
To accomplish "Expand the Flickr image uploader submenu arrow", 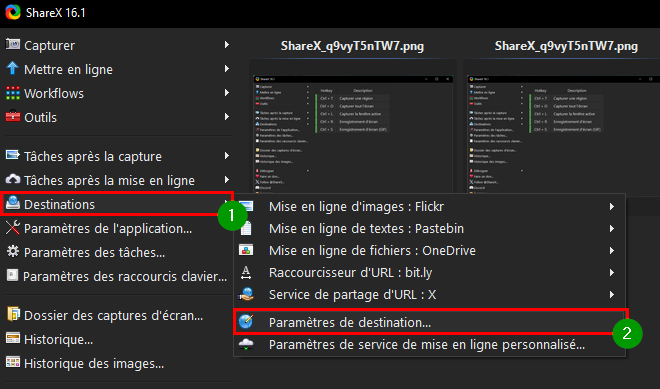I will [x=612, y=206].
